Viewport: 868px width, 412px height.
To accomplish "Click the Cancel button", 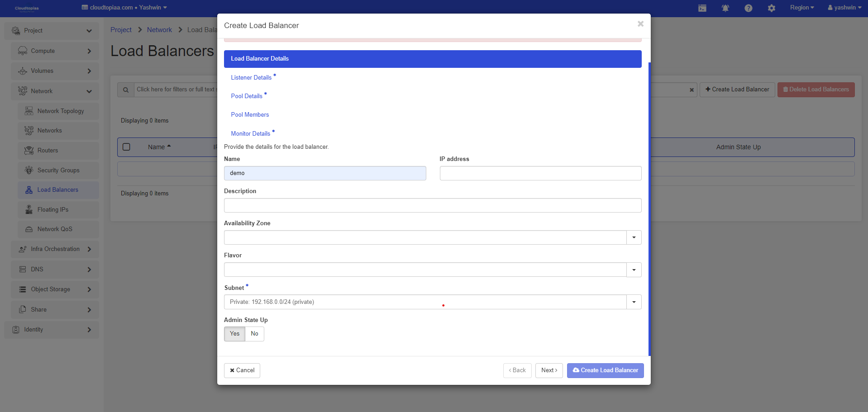I will click(x=242, y=370).
